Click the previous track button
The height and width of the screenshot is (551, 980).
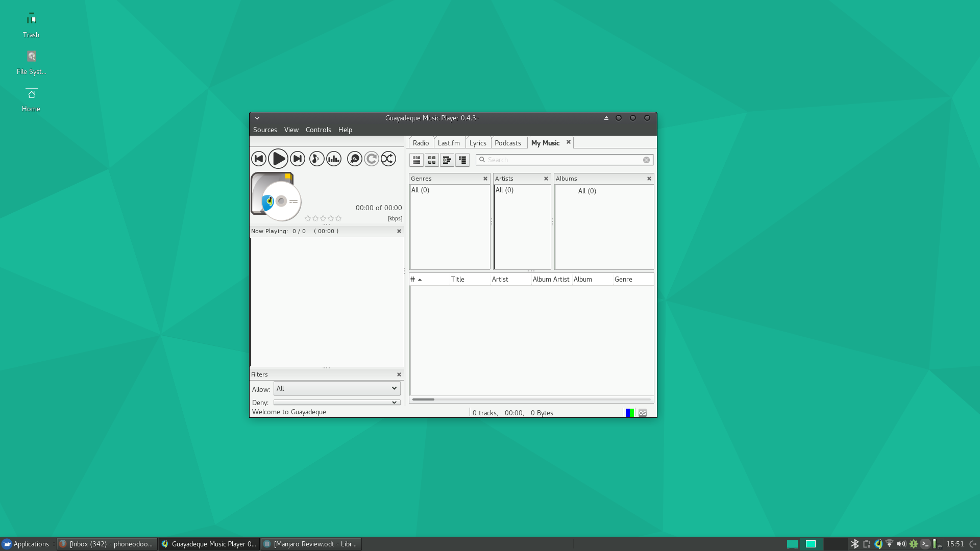[259, 159]
